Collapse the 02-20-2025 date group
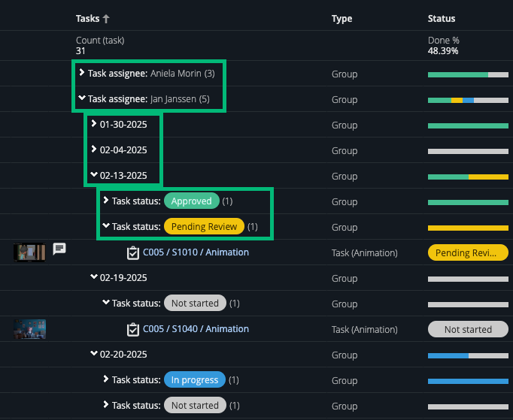Image resolution: width=513 pixels, height=420 pixels. pyautogui.click(x=94, y=353)
